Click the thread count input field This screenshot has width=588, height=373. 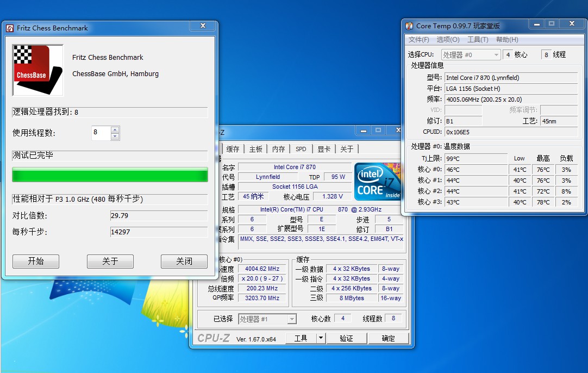[x=101, y=133]
